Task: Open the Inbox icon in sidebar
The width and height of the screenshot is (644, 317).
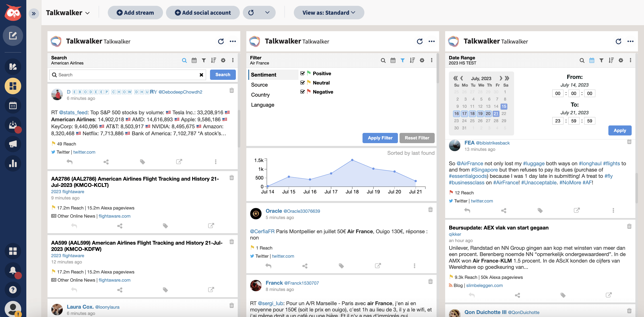Action: [x=13, y=125]
